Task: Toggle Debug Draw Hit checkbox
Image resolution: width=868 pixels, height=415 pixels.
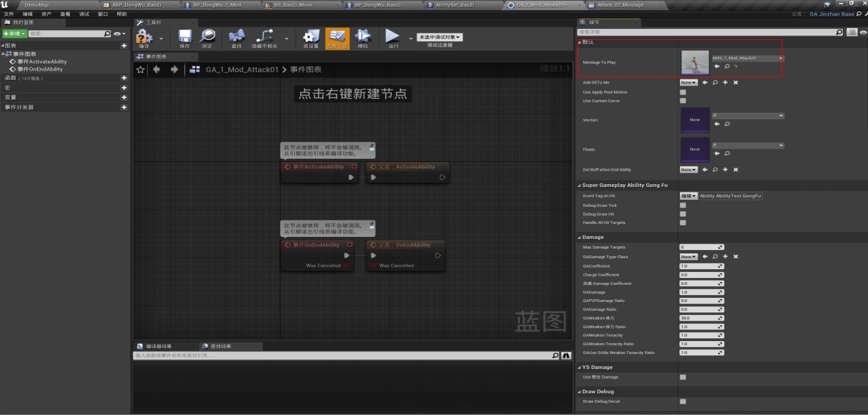Action: (x=683, y=214)
